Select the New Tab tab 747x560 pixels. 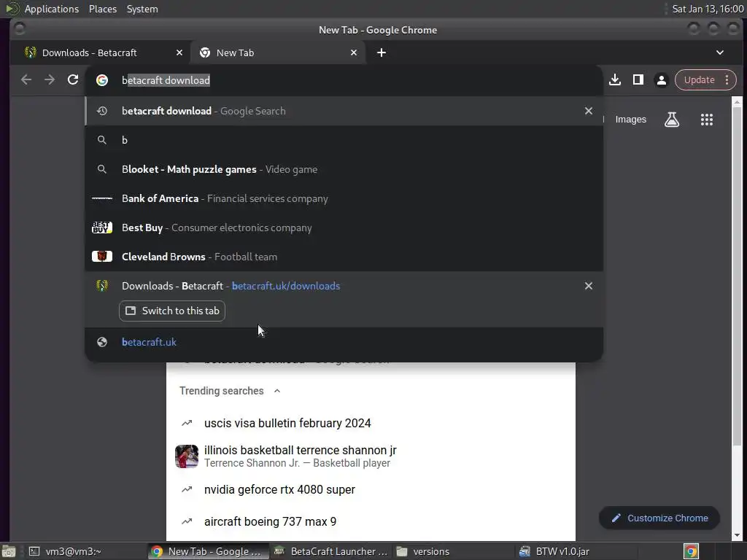coord(278,52)
